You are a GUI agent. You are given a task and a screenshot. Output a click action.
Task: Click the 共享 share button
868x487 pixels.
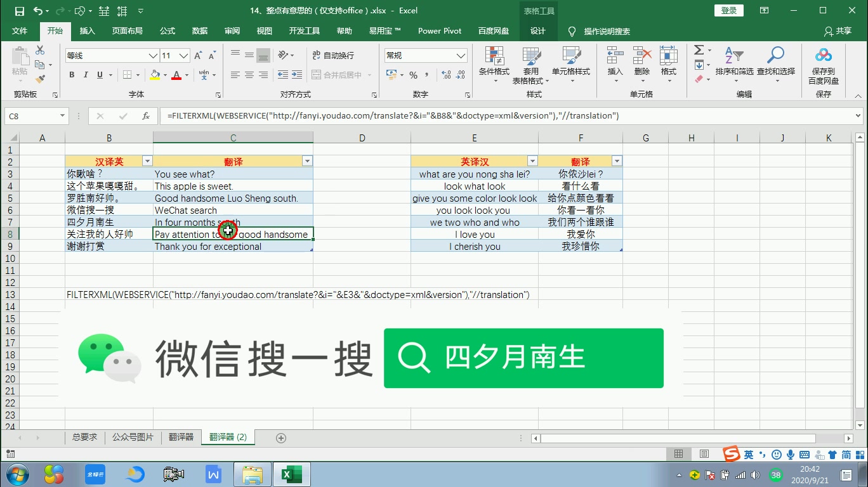point(838,31)
